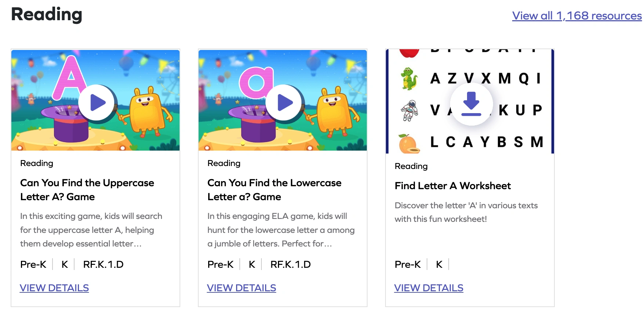
Task: View details of the Find Letter A Worksheet
Action: [x=429, y=288]
